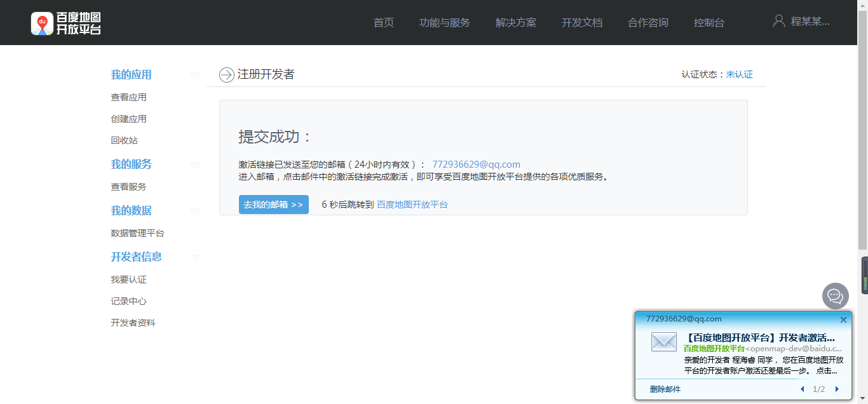
Task: Collapse the 我的服务 section chevron
Action: [x=195, y=165]
